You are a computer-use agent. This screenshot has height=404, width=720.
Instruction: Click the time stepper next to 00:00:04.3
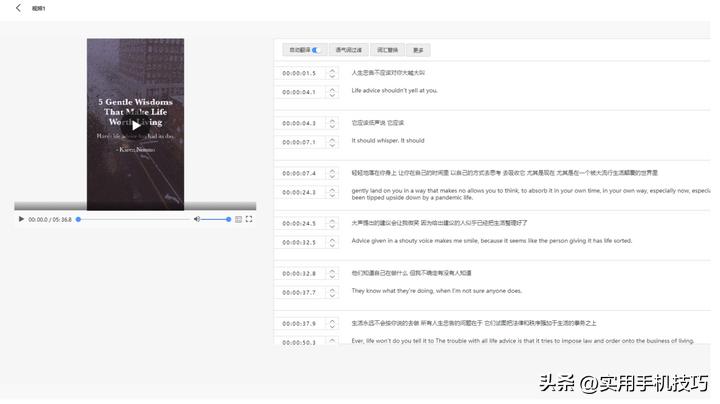(332, 123)
